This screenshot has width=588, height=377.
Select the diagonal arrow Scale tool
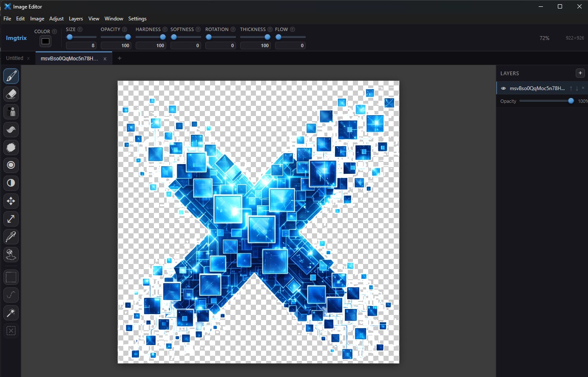(x=11, y=219)
